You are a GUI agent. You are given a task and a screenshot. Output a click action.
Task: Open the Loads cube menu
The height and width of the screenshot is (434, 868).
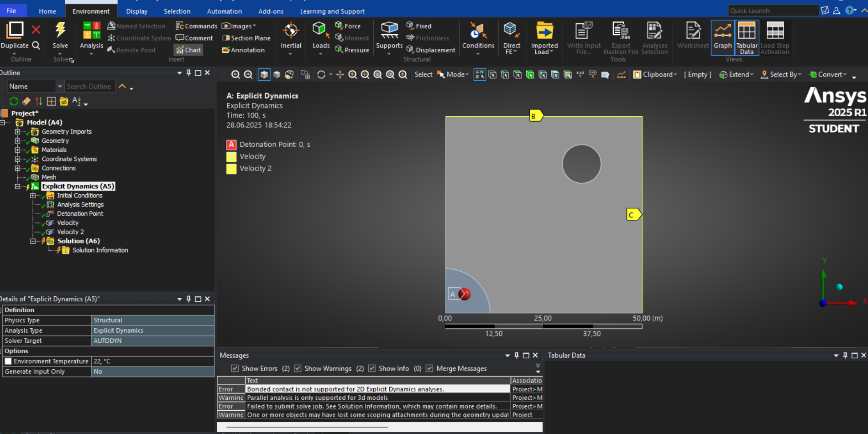tap(321, 36)
